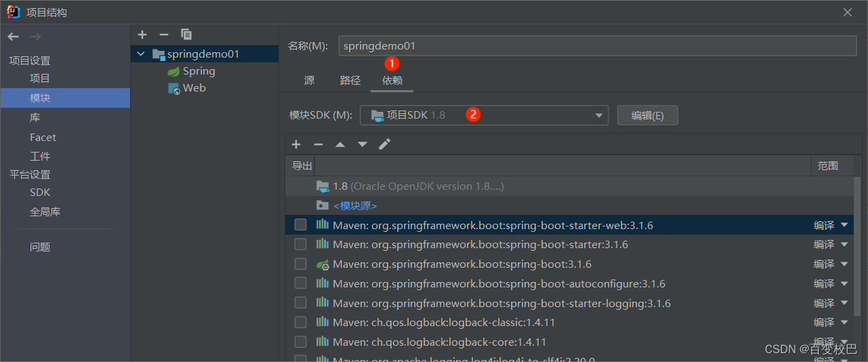Toggle export for logback-classic:1.4.11

(x=300, y=323)
